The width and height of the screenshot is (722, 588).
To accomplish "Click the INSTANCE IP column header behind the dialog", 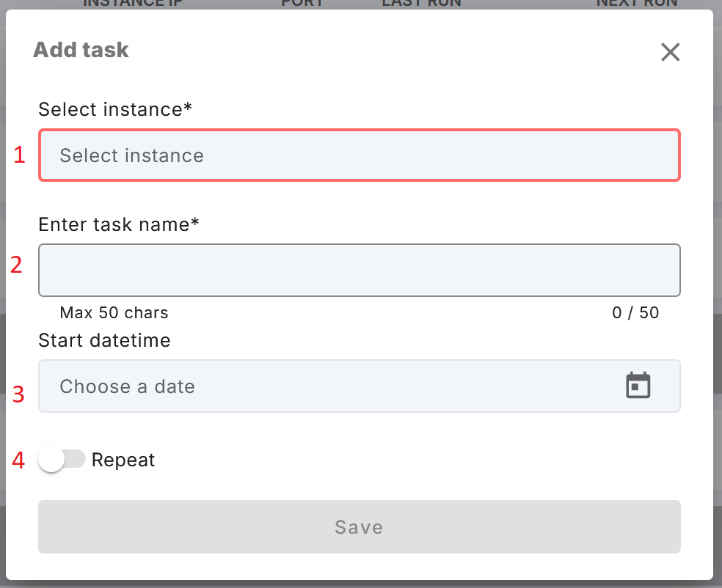I will (133, 3).
